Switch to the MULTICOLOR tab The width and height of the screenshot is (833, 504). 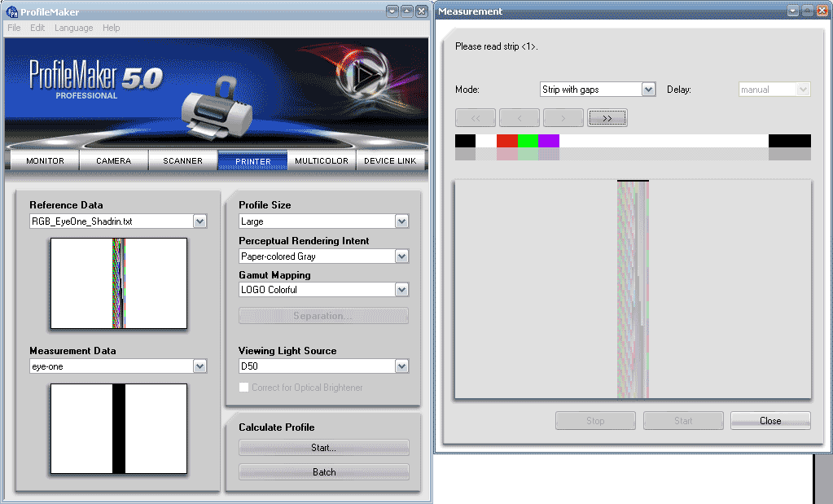point(322,160)
